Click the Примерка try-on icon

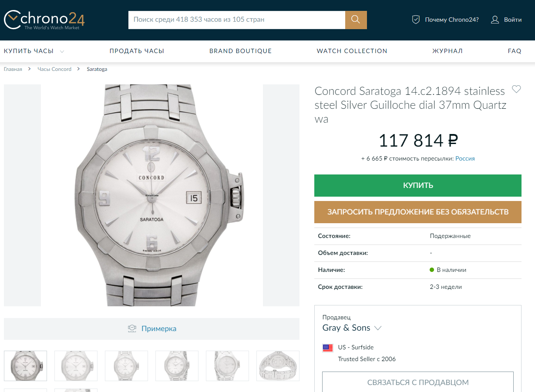(132, 328)
